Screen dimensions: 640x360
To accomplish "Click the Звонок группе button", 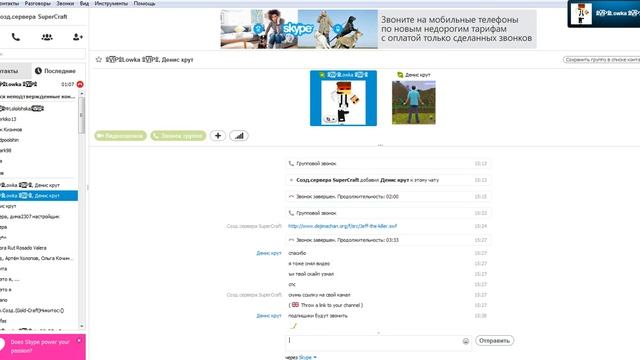I will pyautogui.click(x=178, y=136).
